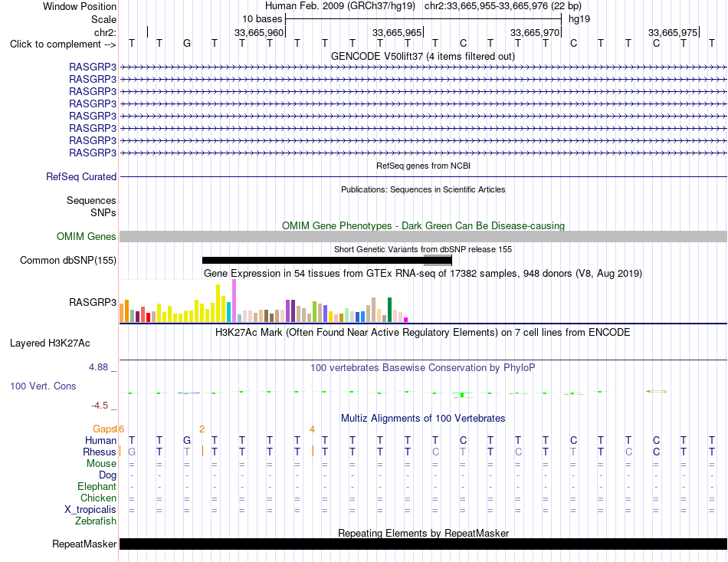Open the 'RefSeq genes from NCBI' track title

tap(423, 166)
